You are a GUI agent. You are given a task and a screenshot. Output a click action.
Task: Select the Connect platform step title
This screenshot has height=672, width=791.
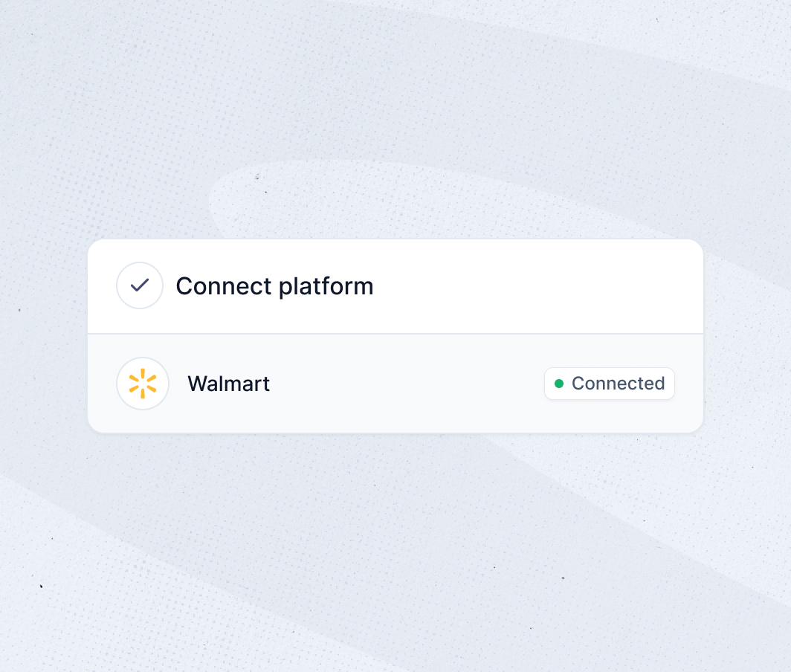click(274, 286)
